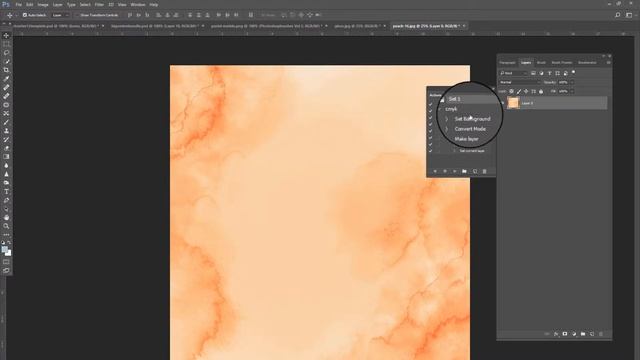Select the Hand tool

[x=6, y=218]
